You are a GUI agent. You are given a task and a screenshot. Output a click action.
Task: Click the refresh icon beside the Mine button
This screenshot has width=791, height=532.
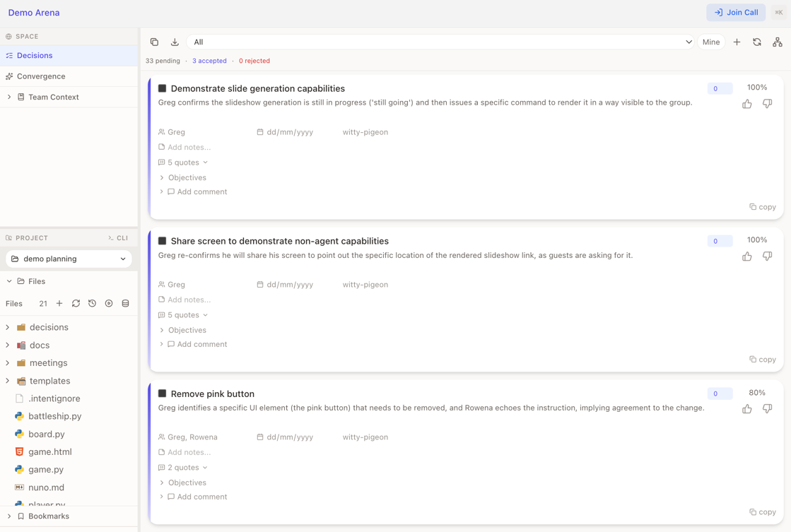(x=757, y=42)
